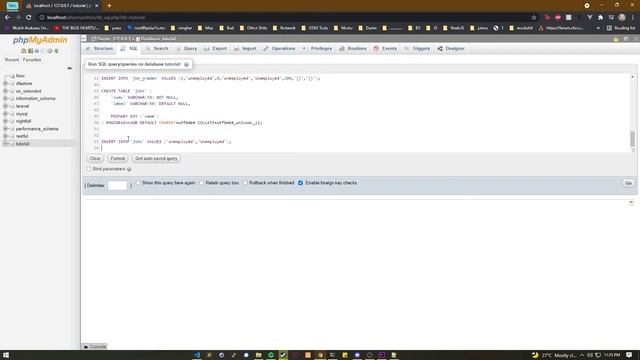Open the phpMyAdmin home icon
This screenshot has width=640, height=360.
pos(23,51)
